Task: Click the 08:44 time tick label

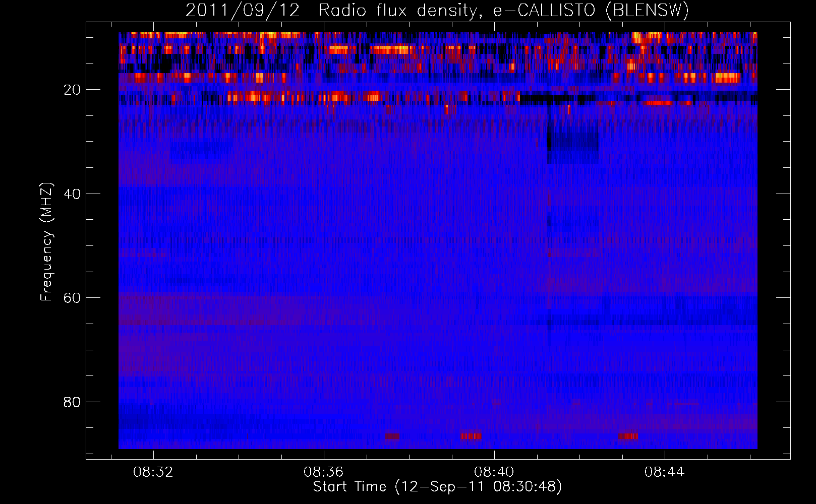Action: 664,472
